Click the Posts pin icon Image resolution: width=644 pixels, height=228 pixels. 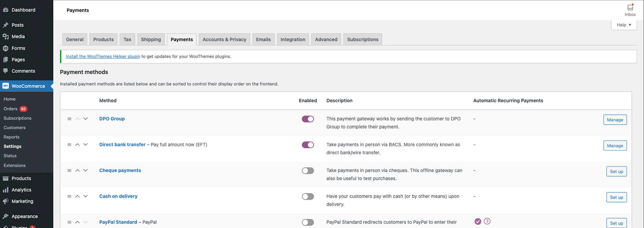(x=5, y=25)
